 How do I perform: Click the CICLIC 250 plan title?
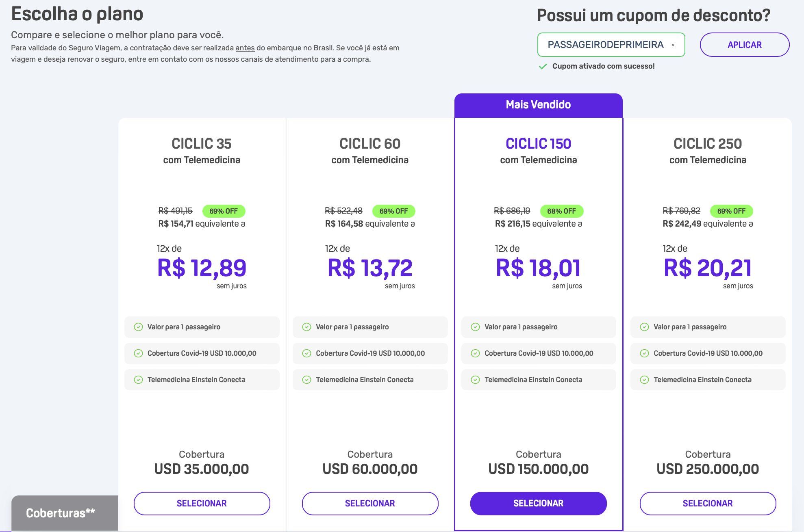[708, 143]
